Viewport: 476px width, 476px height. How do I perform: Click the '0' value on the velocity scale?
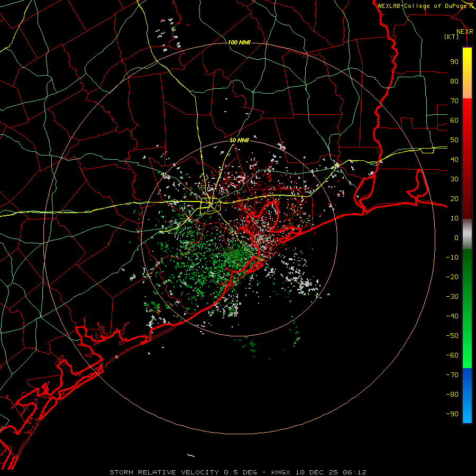(456, 237)
